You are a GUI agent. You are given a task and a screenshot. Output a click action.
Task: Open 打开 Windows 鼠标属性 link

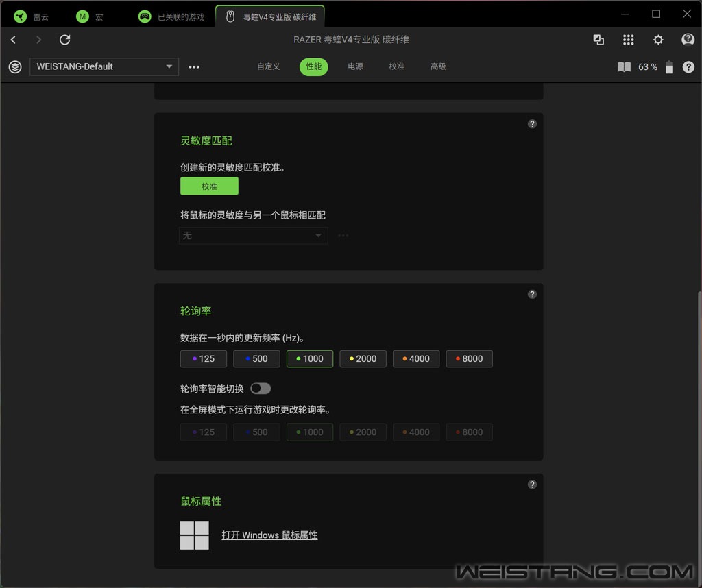tap(269, 535)
